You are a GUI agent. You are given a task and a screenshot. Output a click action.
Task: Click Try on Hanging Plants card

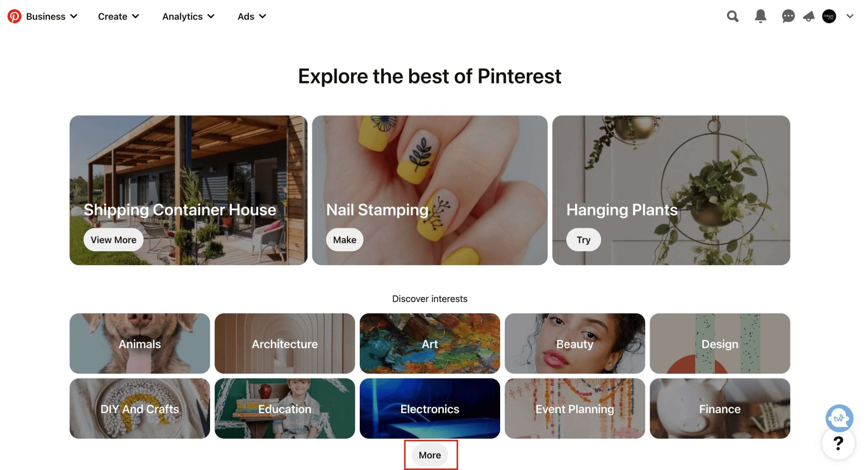tap(583, 239)
